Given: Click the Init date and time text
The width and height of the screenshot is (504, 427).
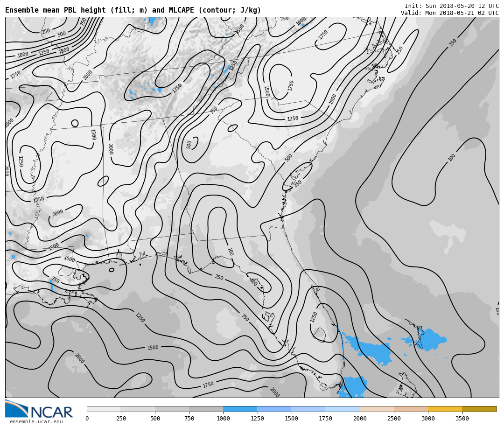Looking at the screenshot, I should coord(451,6).
